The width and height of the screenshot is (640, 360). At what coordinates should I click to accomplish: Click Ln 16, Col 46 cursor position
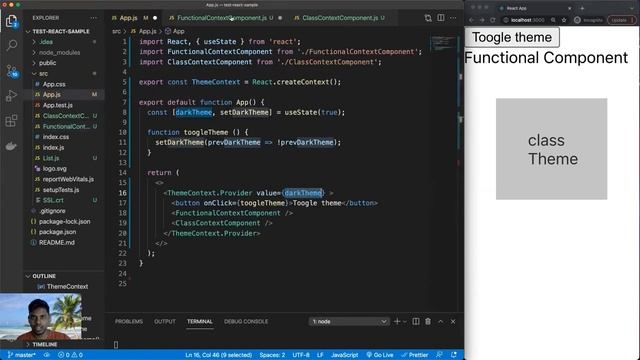(218, 355)
